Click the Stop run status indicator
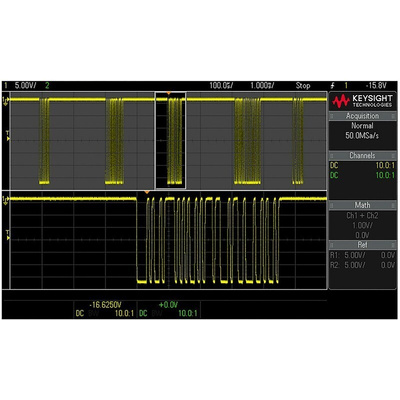The image size is (400, 400). click(x=303, y=86)
